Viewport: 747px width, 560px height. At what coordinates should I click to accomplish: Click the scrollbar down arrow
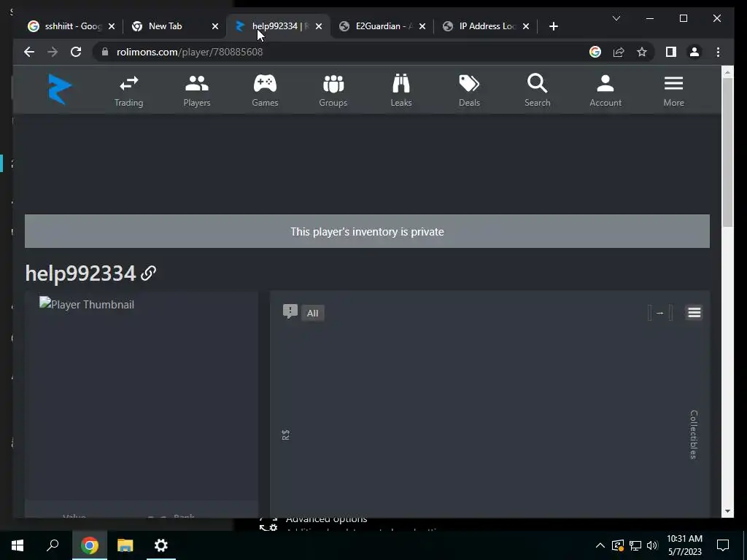pyautogui.click(x=727, y=511)
